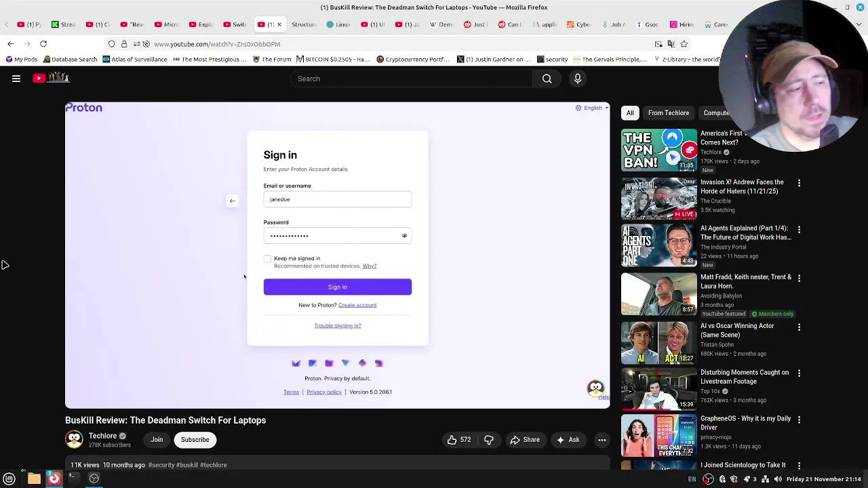Click the translate page icon in address bar

point(671,44)
